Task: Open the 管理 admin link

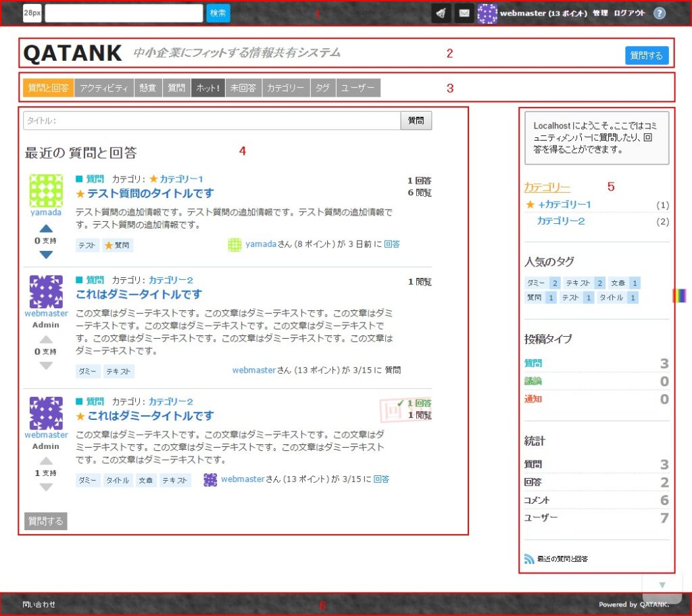Action: 600,14
